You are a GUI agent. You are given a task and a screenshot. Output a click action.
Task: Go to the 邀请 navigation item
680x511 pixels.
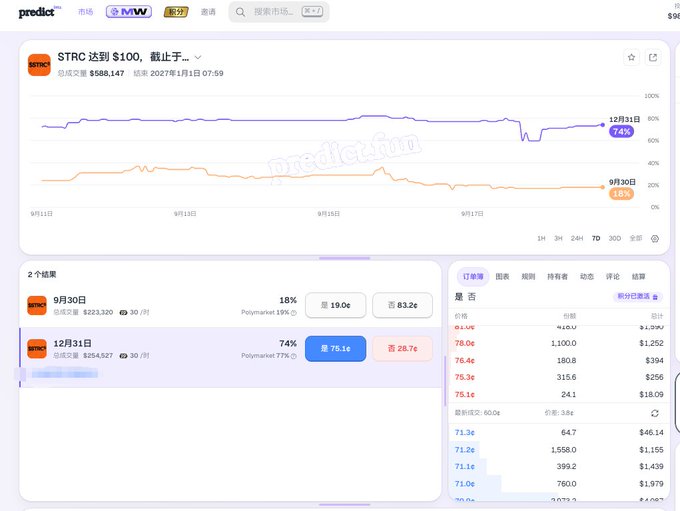click(208, 12)
